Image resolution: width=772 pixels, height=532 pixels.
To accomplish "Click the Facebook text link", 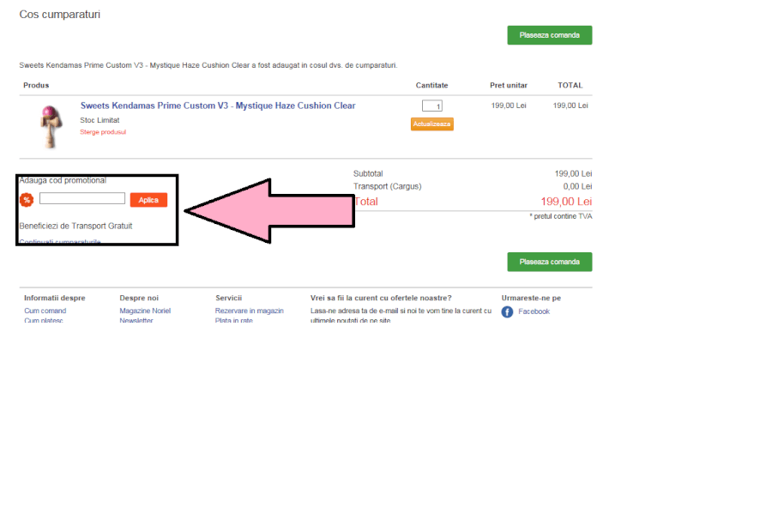I will (534, 311).
